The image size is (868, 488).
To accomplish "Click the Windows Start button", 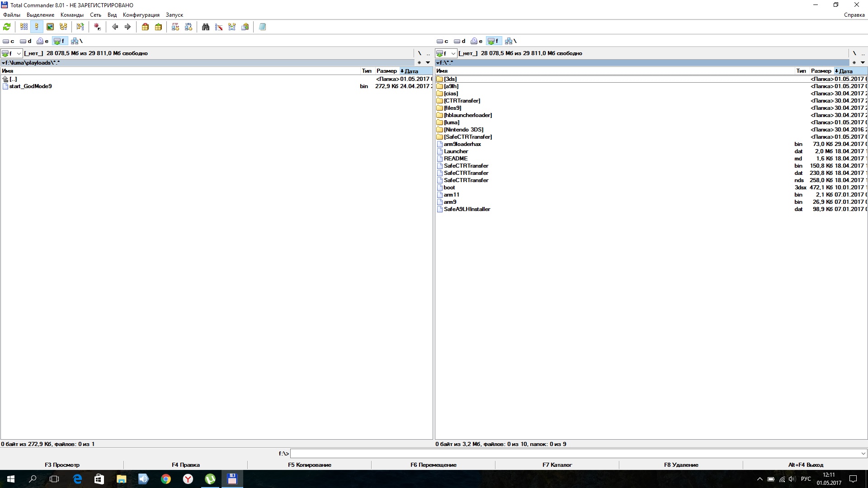I will (x=11, y=479).
